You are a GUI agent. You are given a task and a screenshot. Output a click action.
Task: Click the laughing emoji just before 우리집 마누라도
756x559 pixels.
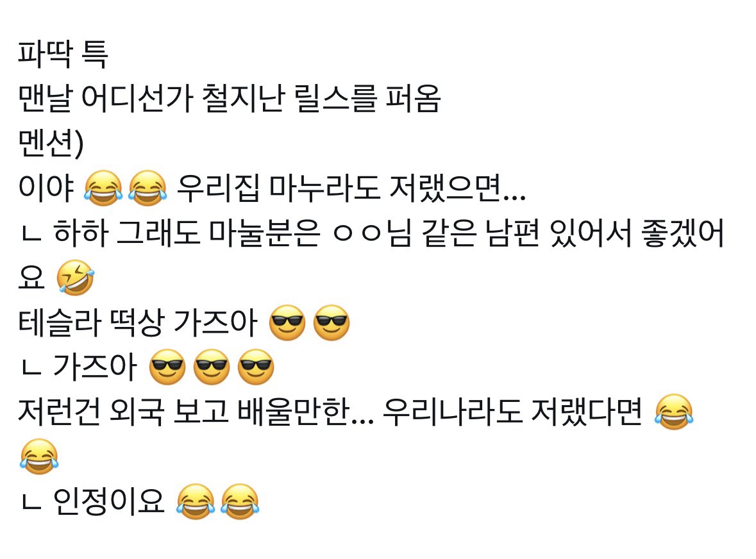coord(147,188)
